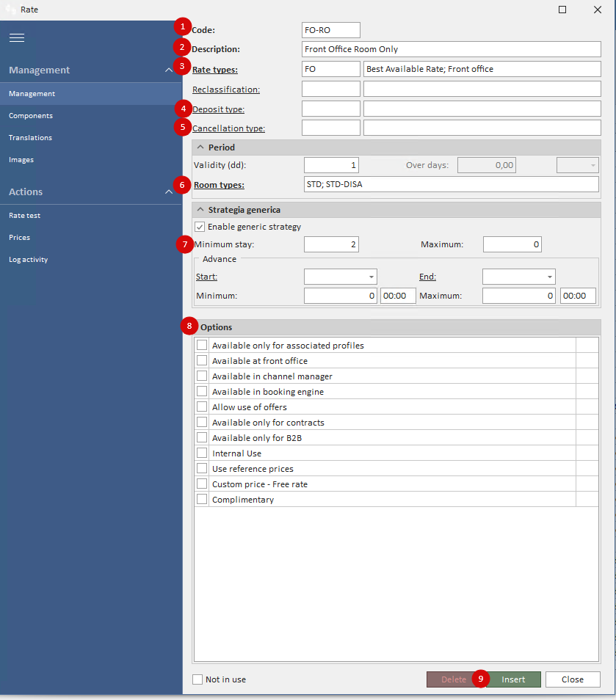
Task: Check Available only for B2B
Action: coord(202,437)
